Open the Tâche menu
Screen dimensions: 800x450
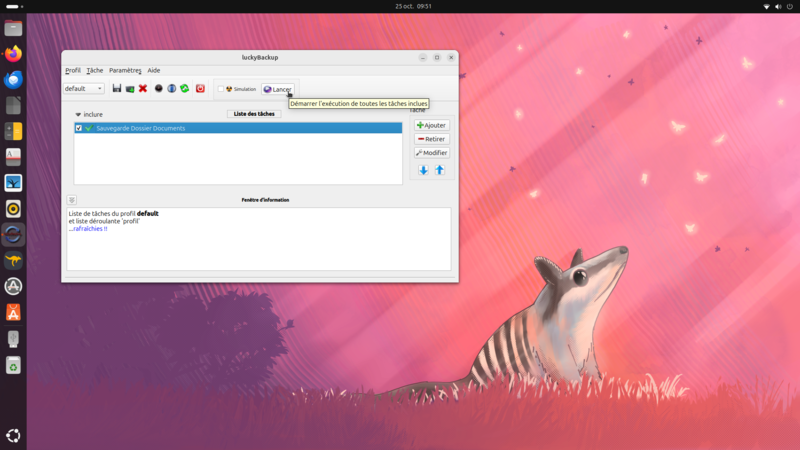point(94,70)
